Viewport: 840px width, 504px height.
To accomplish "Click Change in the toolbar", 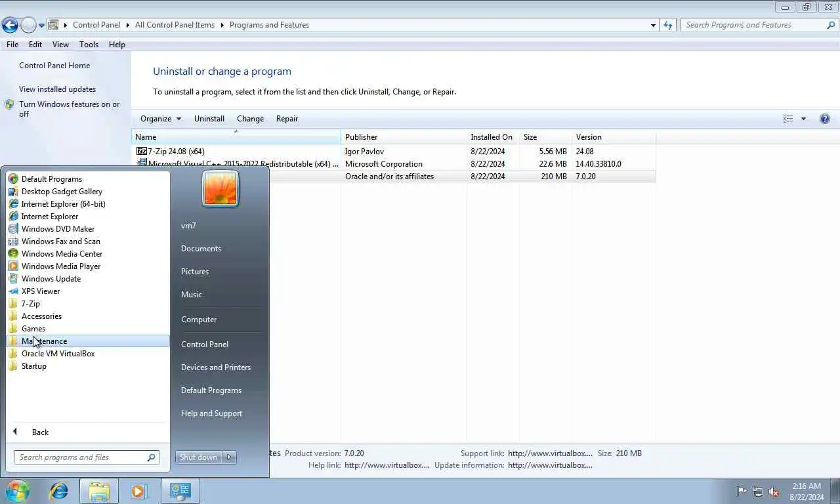I will point(250,118).
